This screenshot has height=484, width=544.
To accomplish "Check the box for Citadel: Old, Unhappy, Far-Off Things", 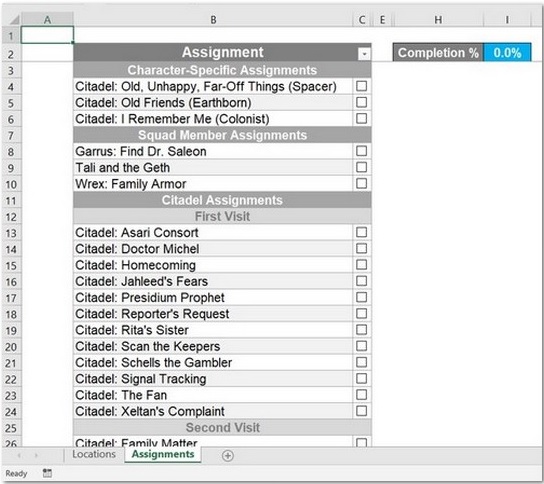I will pos(361,86).
